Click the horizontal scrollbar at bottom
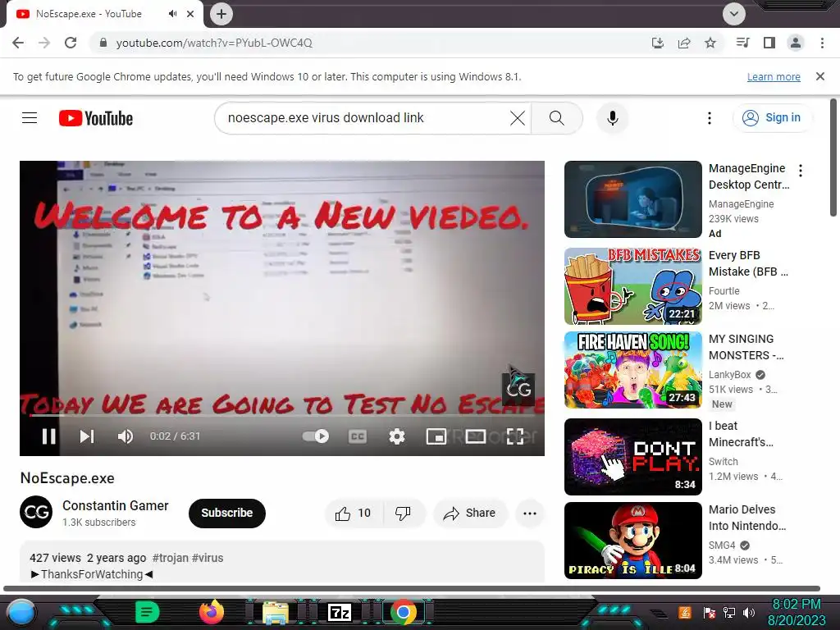Screen dimensions: 840x630 point(412,588)
